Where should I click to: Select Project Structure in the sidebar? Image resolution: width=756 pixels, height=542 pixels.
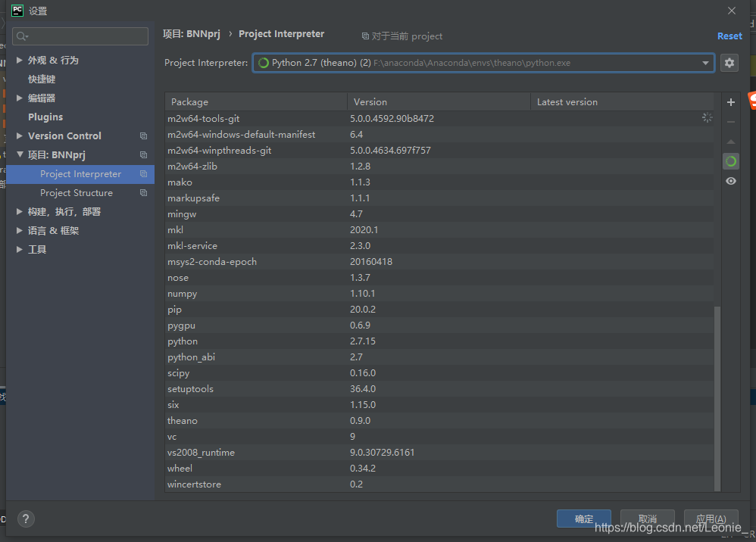[x=77, y=193]
